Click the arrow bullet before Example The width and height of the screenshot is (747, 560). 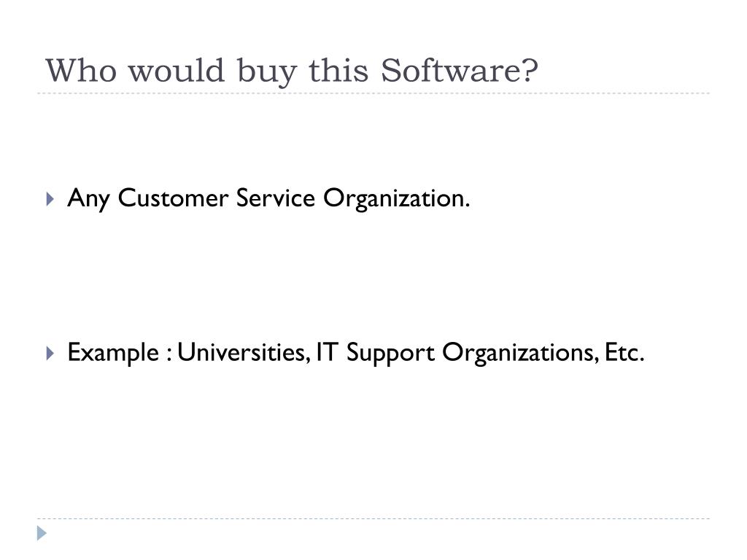click(50, 354)
